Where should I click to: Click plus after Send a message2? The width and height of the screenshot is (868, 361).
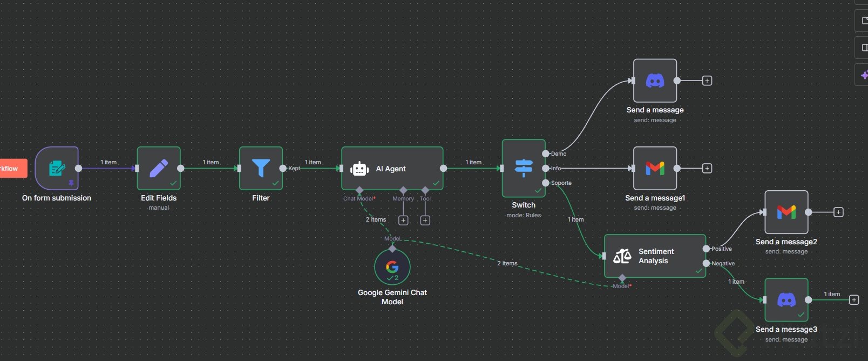[838, 212]
